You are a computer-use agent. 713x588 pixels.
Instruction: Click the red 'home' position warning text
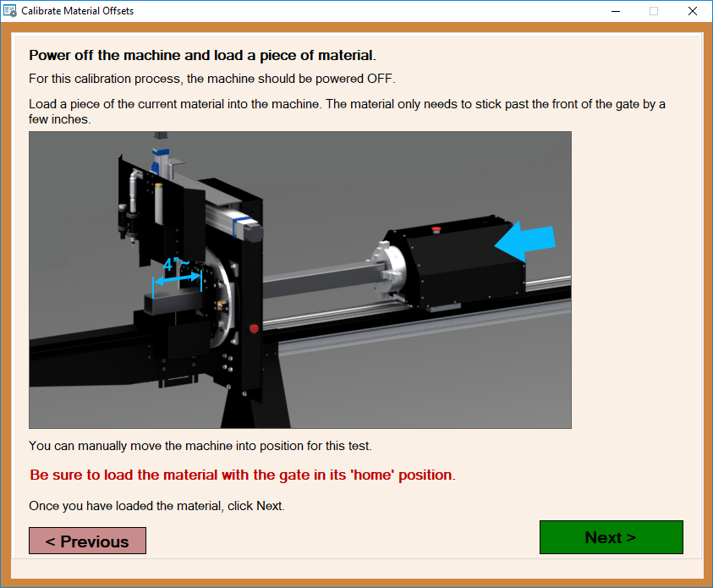pyautogui.click(x=242, y=475)
